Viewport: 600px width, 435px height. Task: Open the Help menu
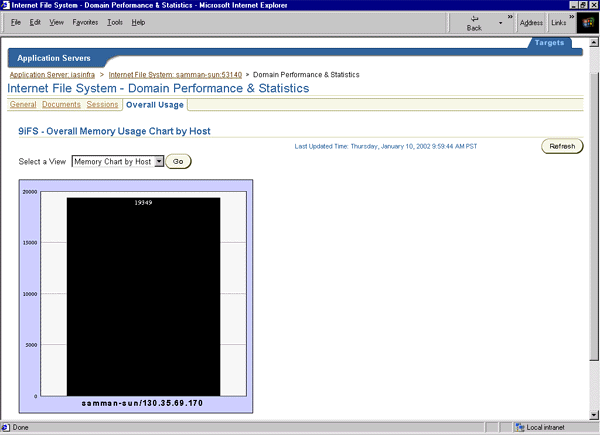(138, 22)
